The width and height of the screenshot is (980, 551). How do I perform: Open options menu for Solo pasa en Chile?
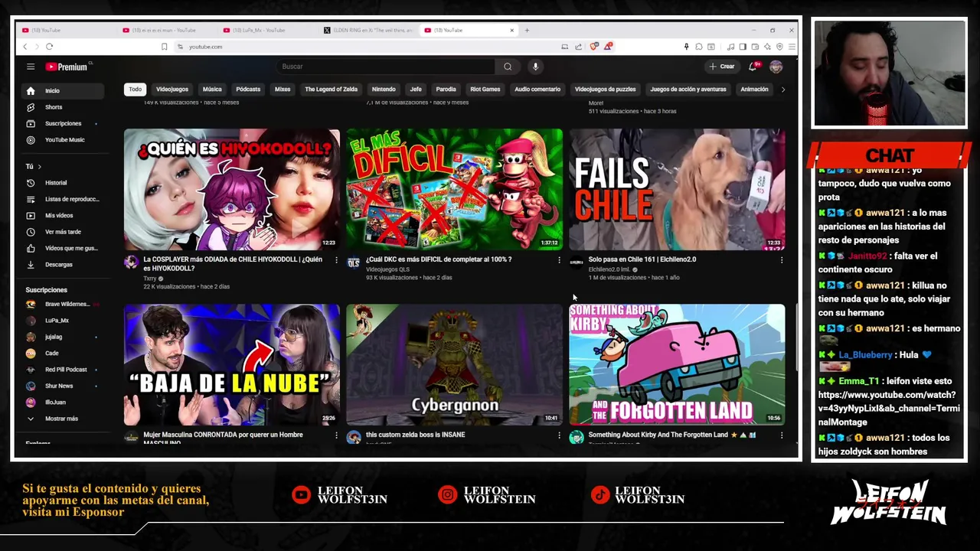pyautogui.click(x=781, y=260)
